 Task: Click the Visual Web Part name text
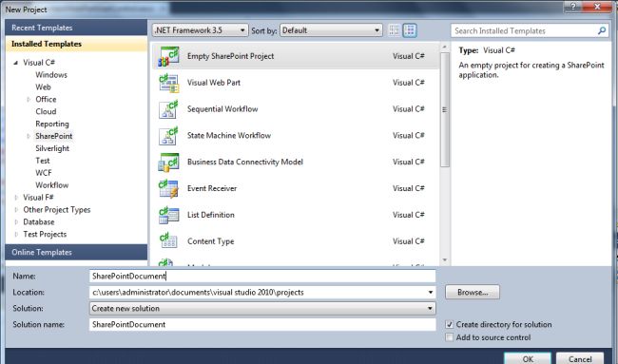coord(214,83)
